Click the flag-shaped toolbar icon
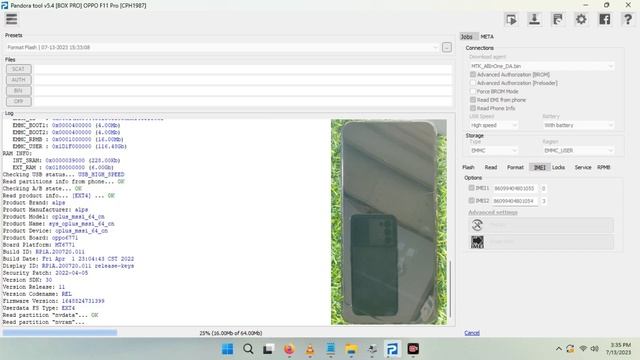This screenshot has width=640, height=360. tap(558, 19)
